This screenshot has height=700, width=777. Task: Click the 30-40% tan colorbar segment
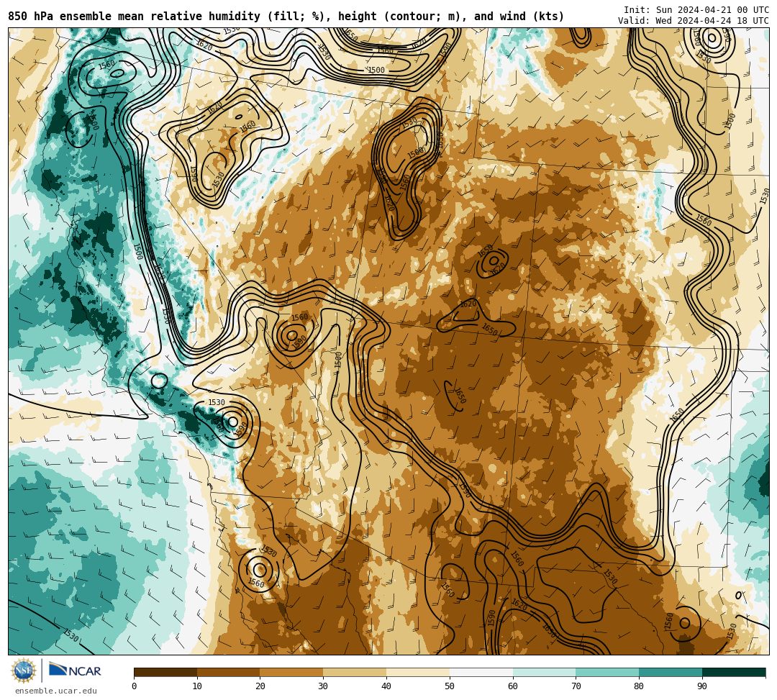pyautogui.click(x=355, y=672)
